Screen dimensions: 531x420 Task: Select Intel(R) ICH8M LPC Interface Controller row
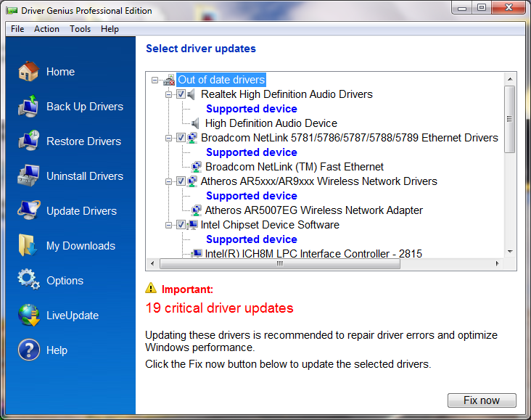coord(313,254)
